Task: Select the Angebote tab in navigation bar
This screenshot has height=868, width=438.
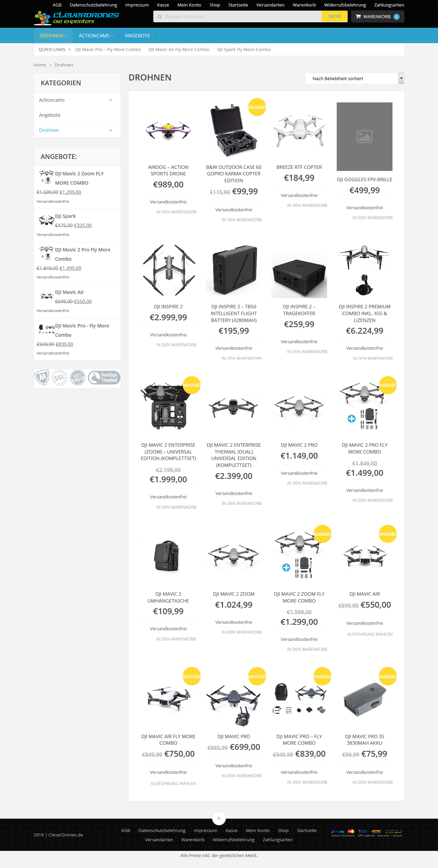Action: (137, 36)
